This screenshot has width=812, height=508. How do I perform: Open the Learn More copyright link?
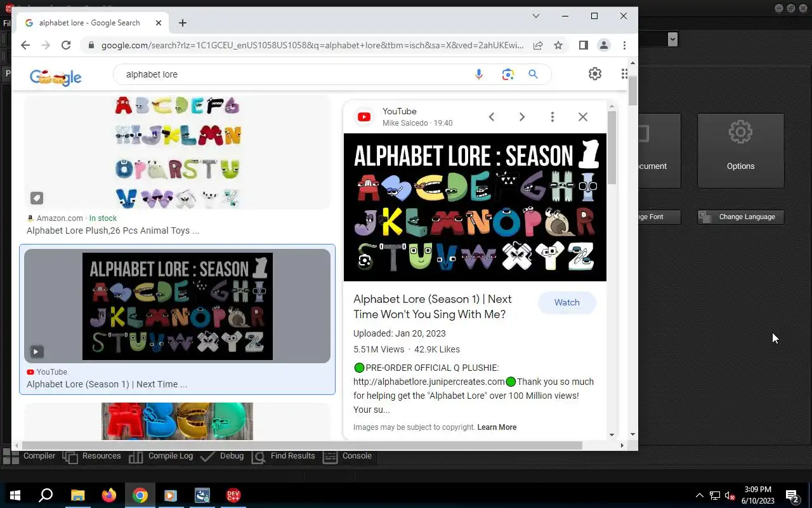coord(497,427)
